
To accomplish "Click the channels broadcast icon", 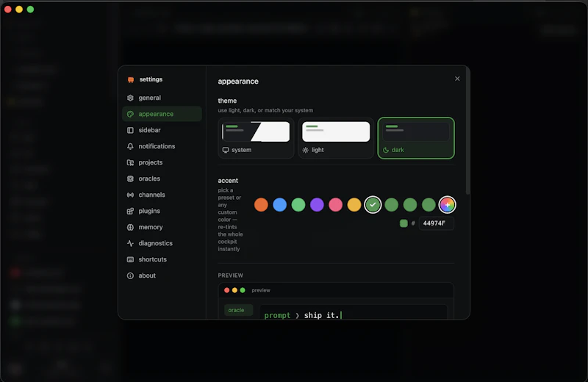I will tap(130, 195).
